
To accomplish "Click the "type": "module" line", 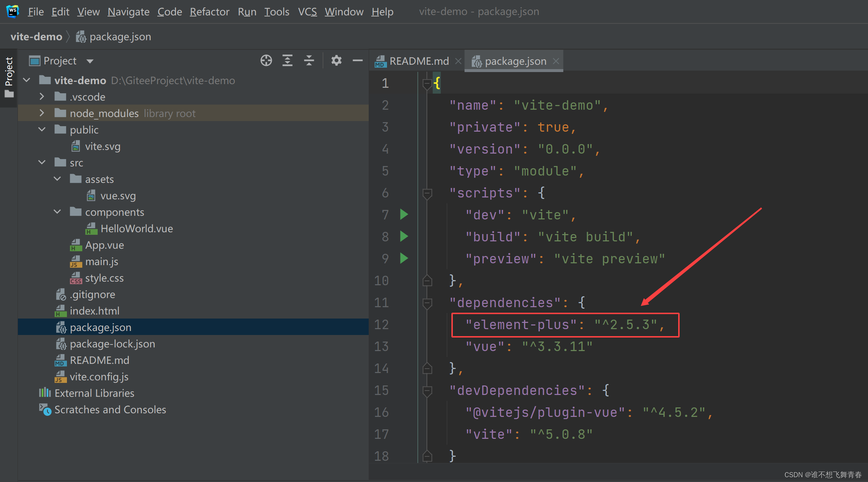I will click(517, 171).
